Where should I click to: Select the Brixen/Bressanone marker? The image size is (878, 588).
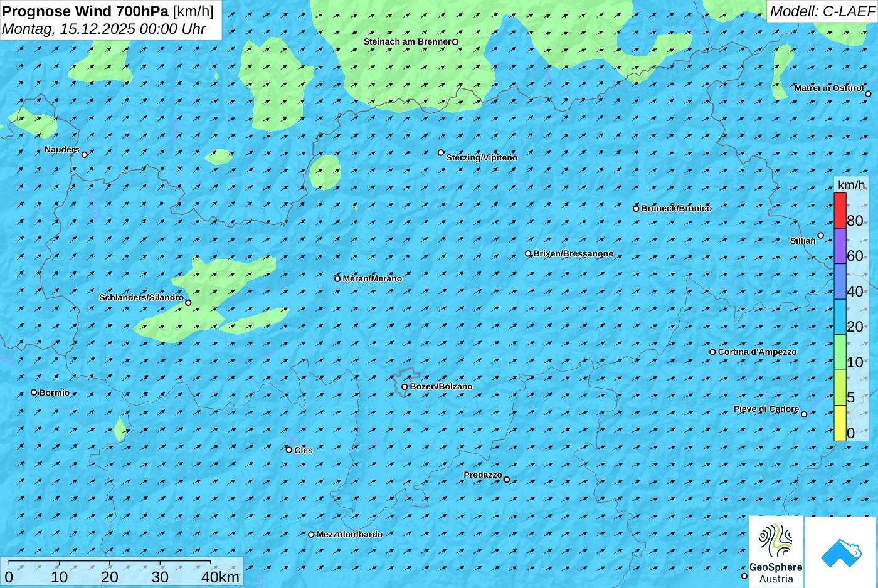[528, 254]
